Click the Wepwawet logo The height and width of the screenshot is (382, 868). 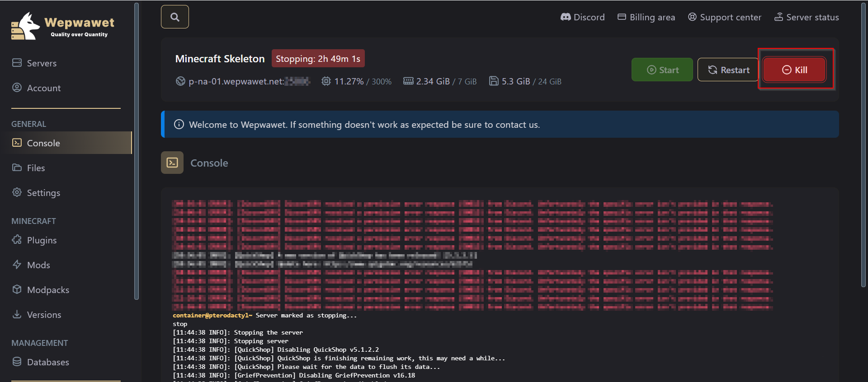pyautogui.click(x=63, y=26)
